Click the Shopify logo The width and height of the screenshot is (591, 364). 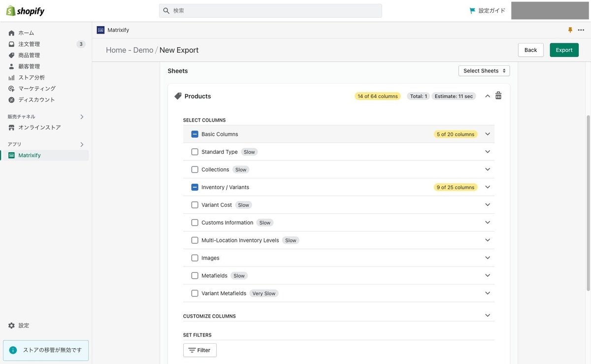(25, 9)
